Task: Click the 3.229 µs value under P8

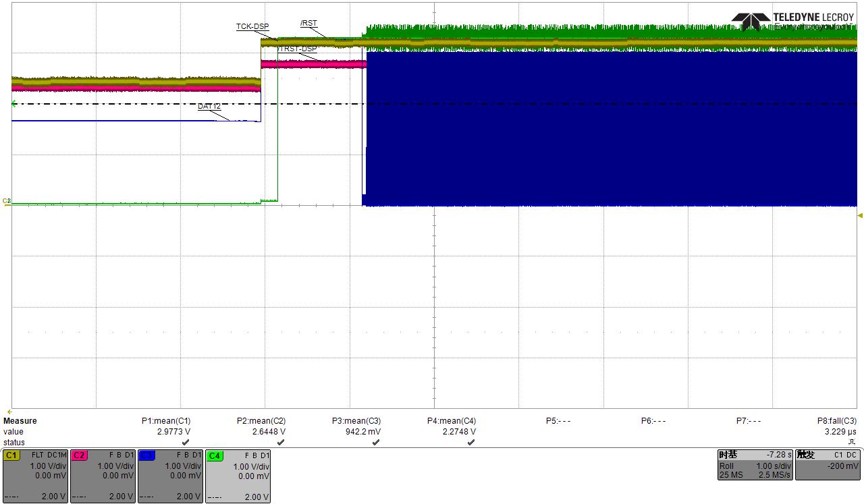Action: coord(841,432)
